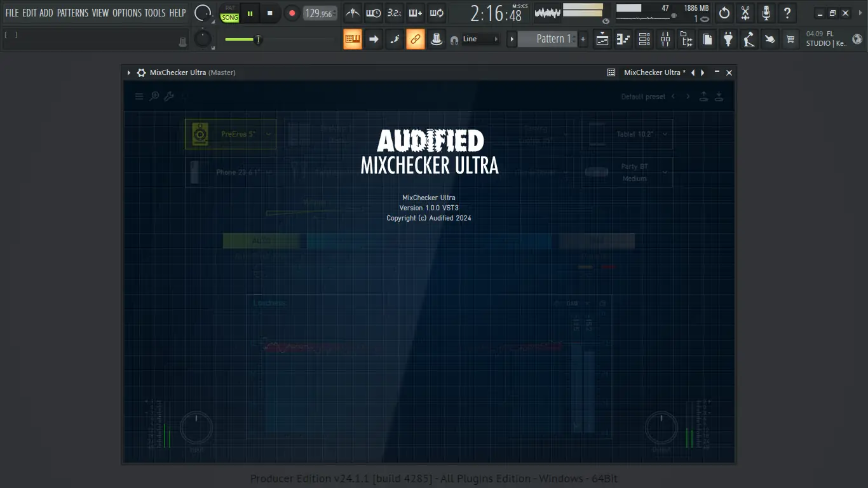Open the Browser view
The image size is (868, 488).
(686, 39)
